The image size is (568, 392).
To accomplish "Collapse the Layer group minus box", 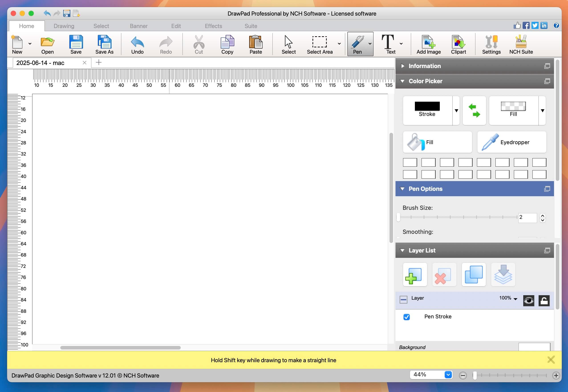I will tap(403, 299).
